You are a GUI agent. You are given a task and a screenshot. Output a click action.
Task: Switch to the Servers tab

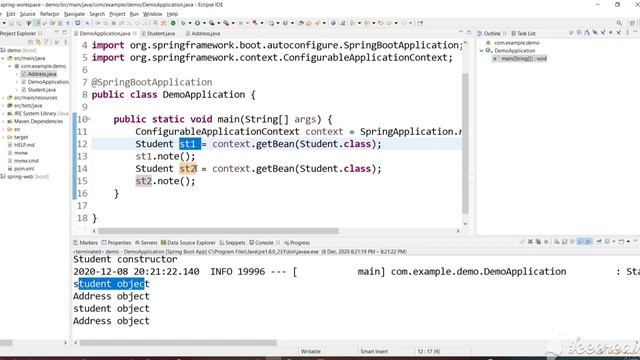pos(146,242)
